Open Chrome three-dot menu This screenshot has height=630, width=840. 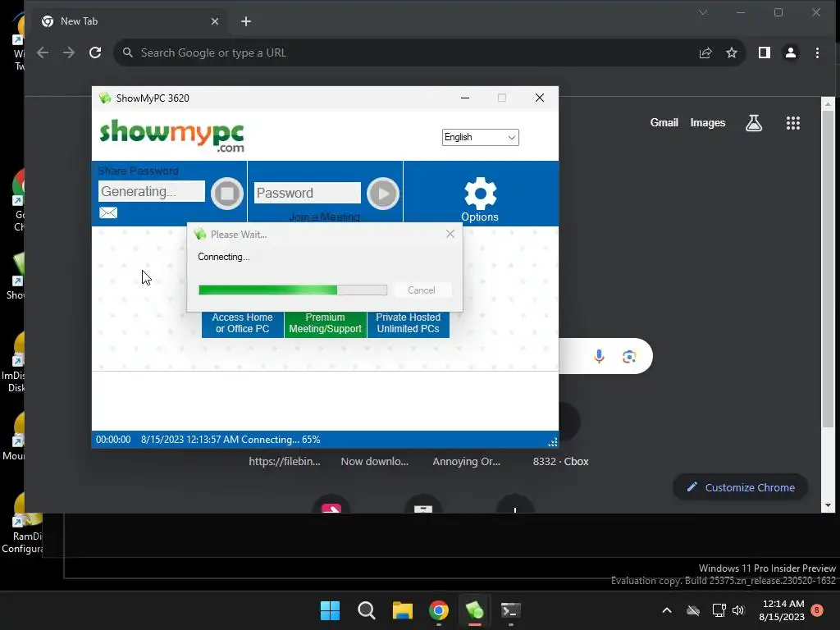point(817,52)
